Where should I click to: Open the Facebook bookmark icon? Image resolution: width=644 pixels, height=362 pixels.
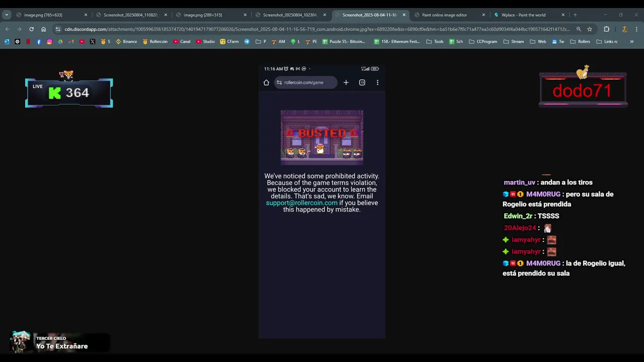39,42
